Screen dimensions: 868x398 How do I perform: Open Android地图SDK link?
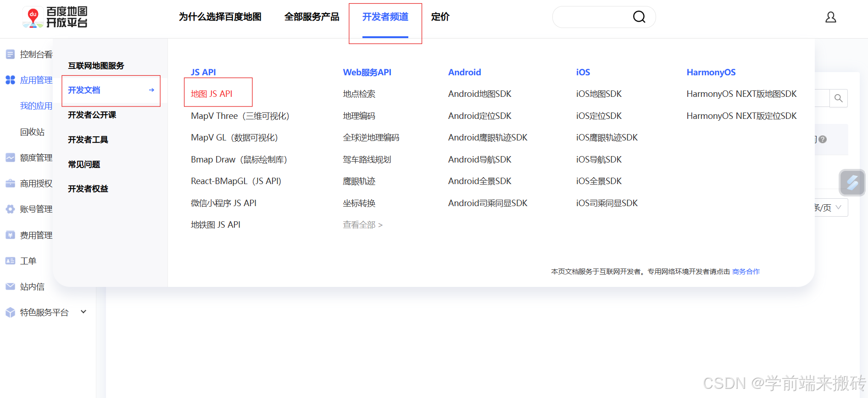click(480, 94)
